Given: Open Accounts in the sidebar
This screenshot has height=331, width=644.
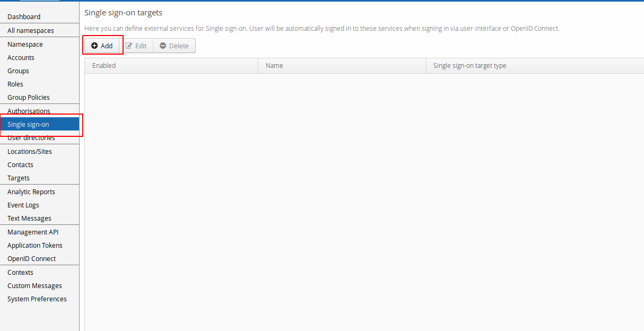Looking at the screenshot, I should pyautogui.click(x=21, y=58).
